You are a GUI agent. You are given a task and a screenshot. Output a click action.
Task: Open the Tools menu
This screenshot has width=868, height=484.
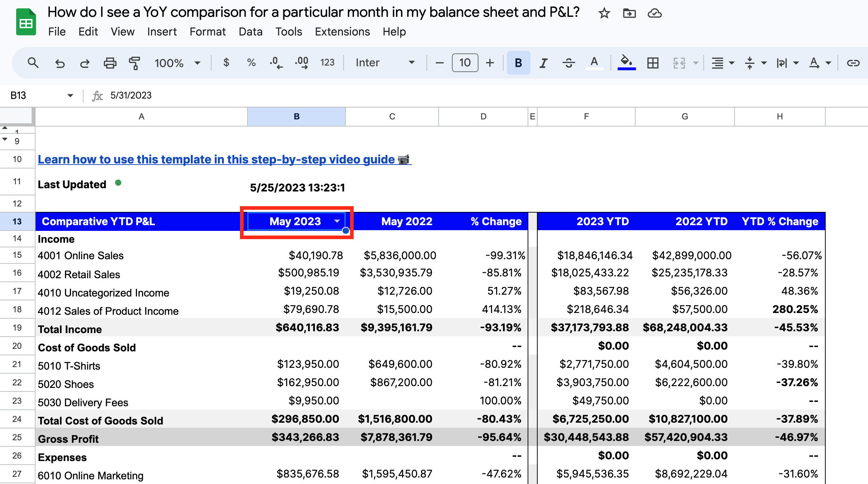[x=289, y=32]
